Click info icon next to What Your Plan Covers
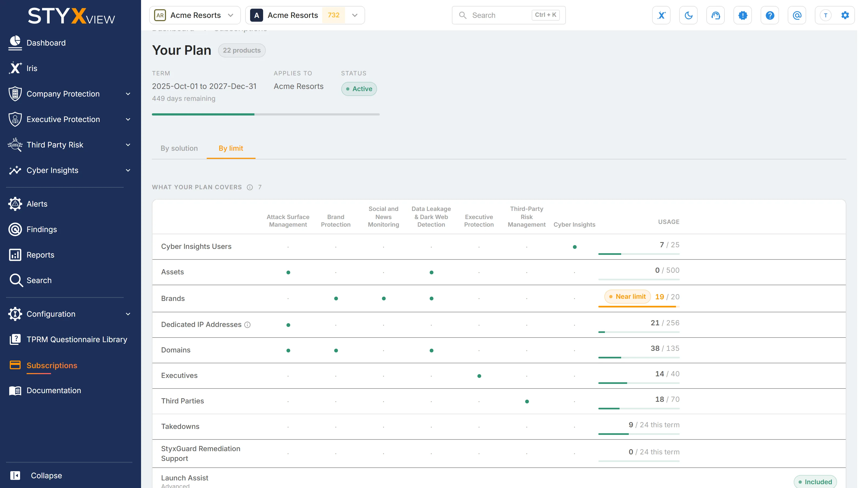The width and height of the screenshot is (868, 488). (x=250, y=187)
